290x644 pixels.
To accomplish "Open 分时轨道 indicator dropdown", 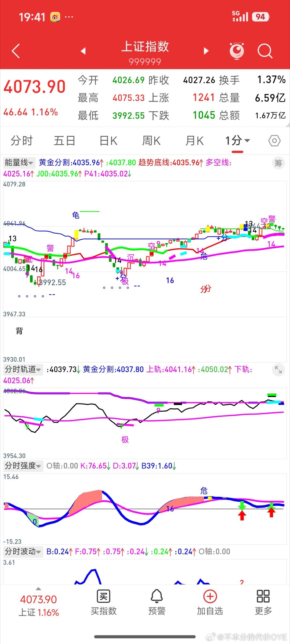I will 23,369.
